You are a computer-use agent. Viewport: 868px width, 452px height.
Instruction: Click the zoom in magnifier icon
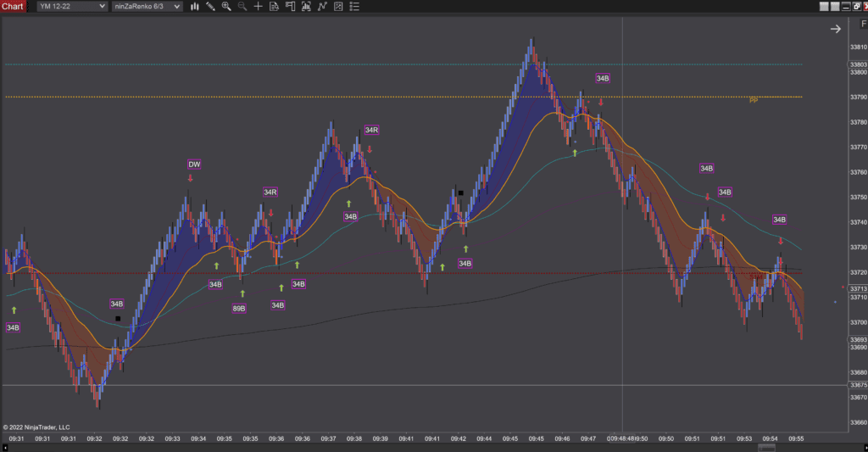226,6
